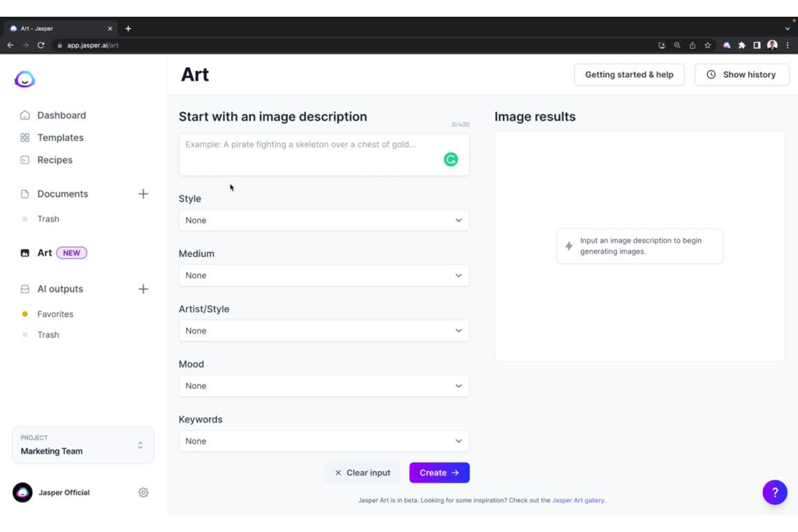Click the share page icon in toolbar
Screen dimensions: 798x532
(x=692, y=45)
